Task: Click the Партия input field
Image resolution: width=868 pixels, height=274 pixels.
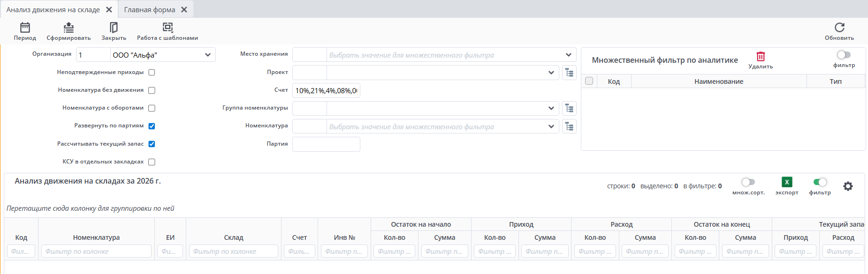Action: coord(326,144)
